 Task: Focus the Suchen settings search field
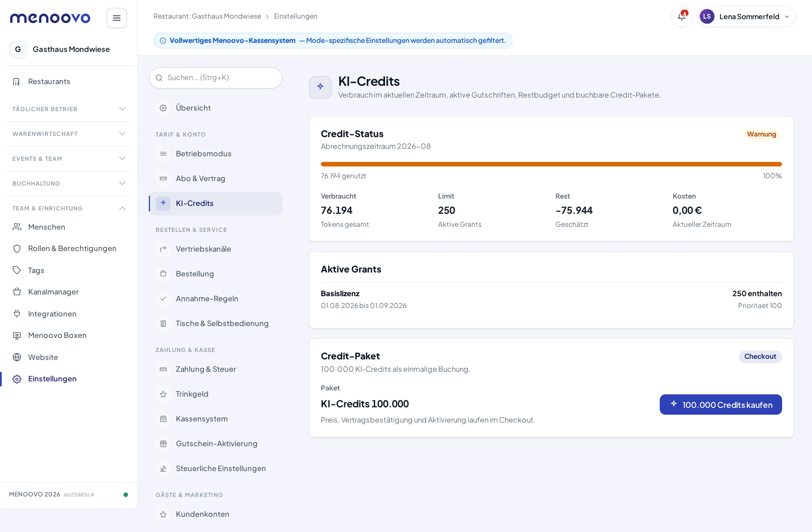pos(216,78)
